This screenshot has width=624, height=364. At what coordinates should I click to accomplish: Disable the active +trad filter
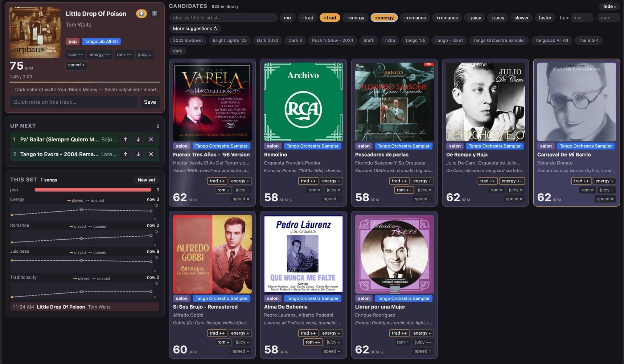[x=330, y=17]
